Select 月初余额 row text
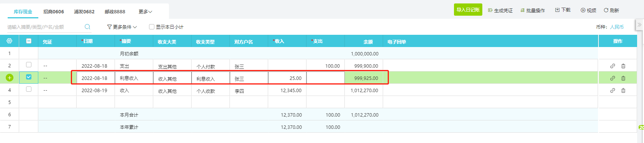Screen dimensions: 644x143 129,54
